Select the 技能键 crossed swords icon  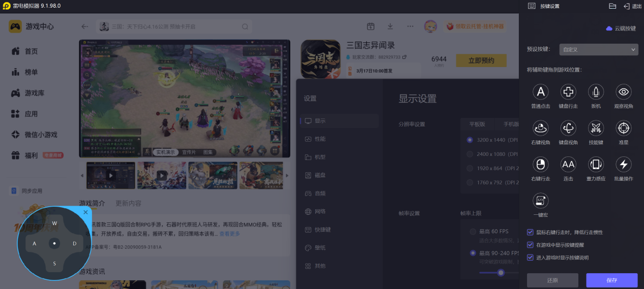596,128
